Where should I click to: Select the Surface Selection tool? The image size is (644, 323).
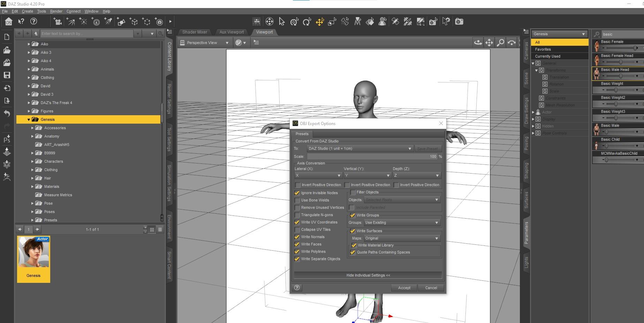(x=370, y=22)
